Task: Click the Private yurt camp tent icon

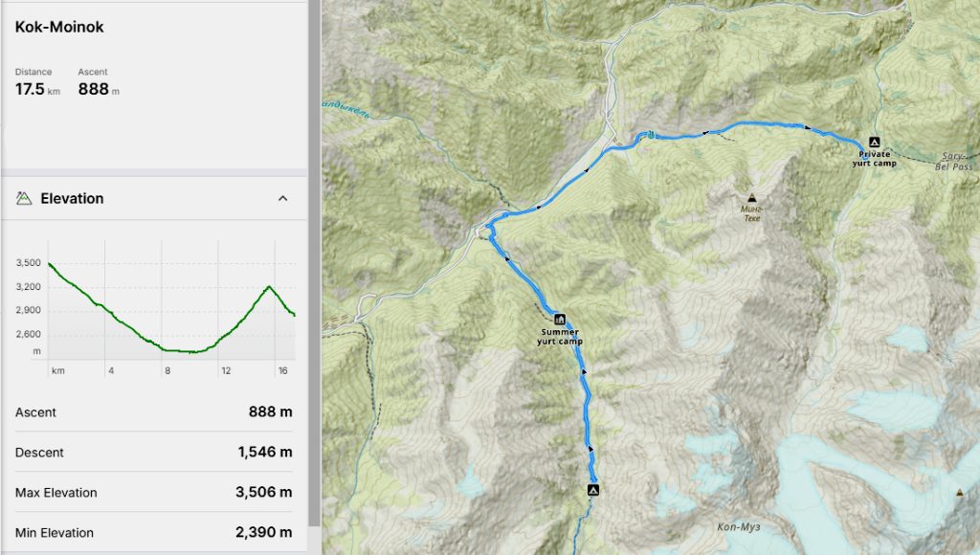Action: (873, 141)
